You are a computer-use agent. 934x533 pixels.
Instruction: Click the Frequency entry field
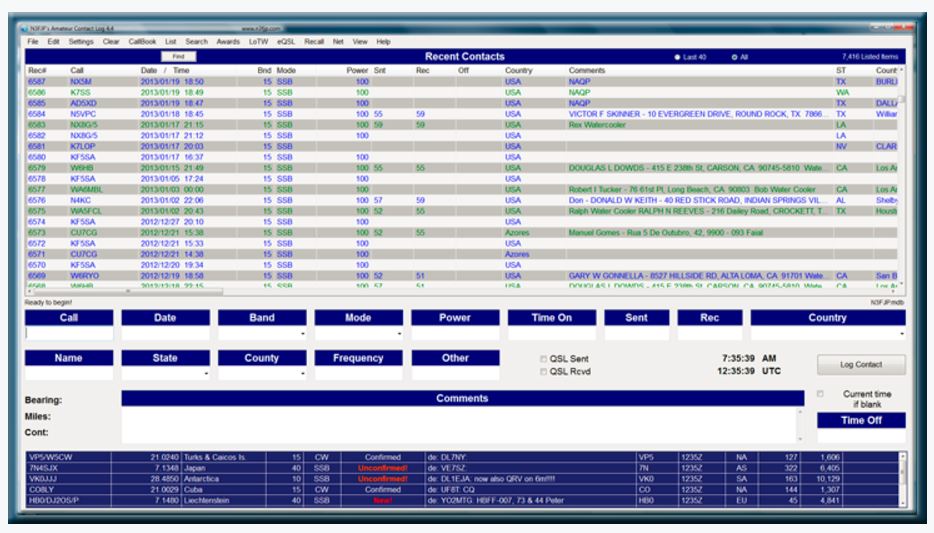click(359, 373)
